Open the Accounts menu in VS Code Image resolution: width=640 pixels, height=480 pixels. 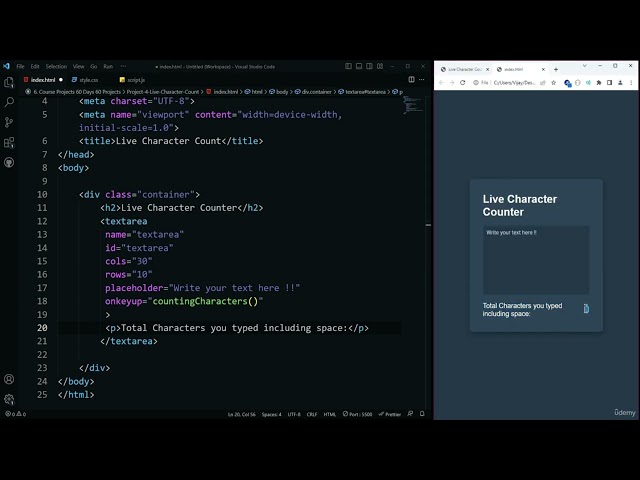click(9, 379)
